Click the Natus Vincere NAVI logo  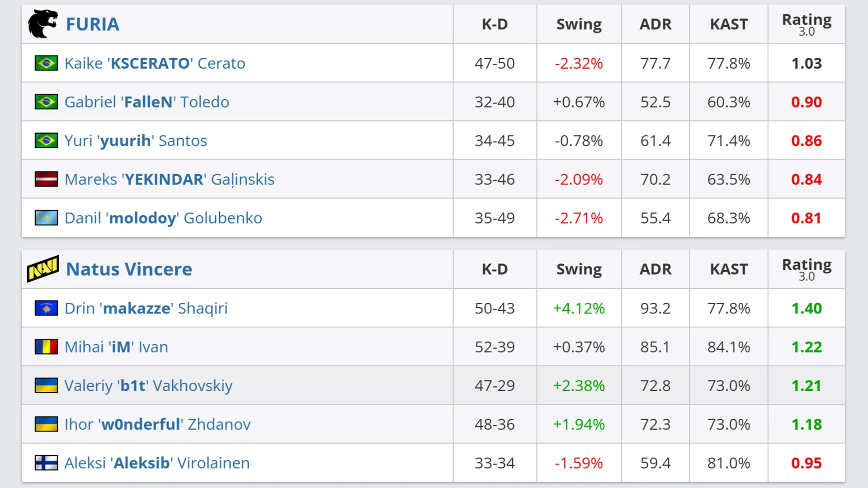(43, 269)
